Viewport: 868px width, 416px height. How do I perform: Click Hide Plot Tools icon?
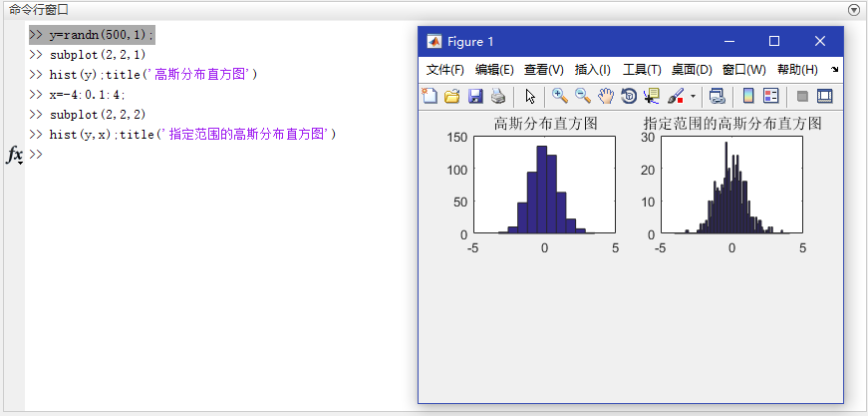click(802, 97)
